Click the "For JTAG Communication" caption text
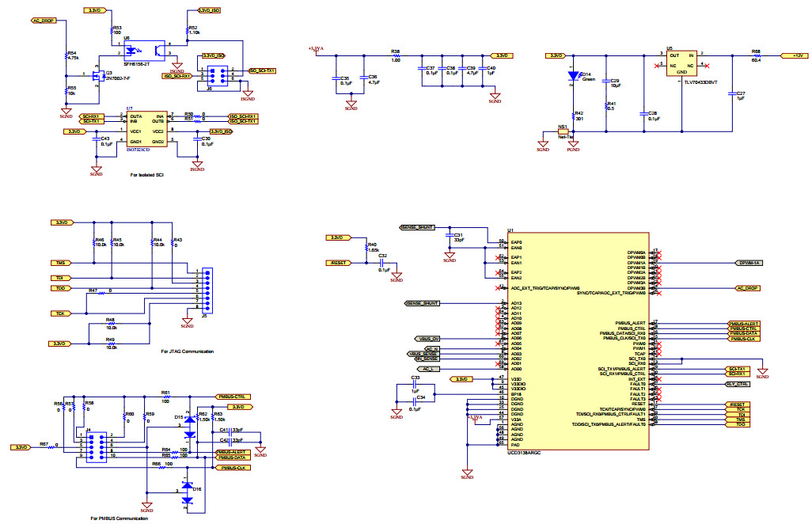This screenshot has height=524, width=812. click(187, 351)
